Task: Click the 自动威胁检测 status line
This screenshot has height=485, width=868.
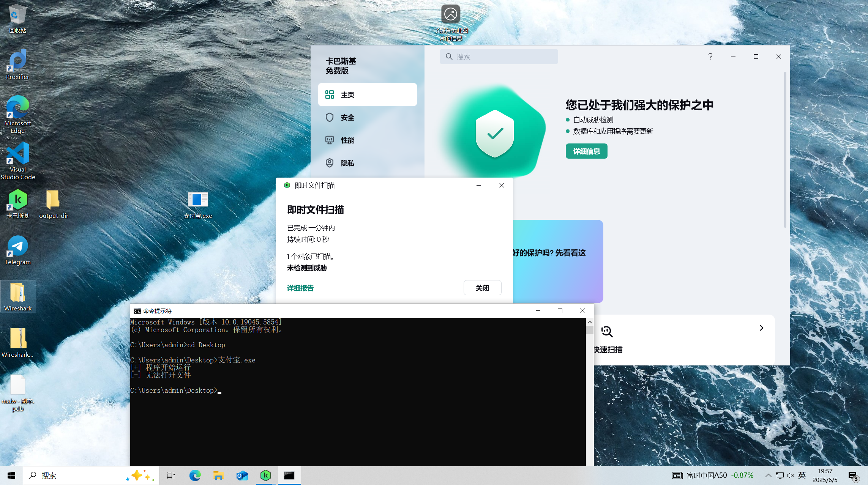Action: (593, 120)
